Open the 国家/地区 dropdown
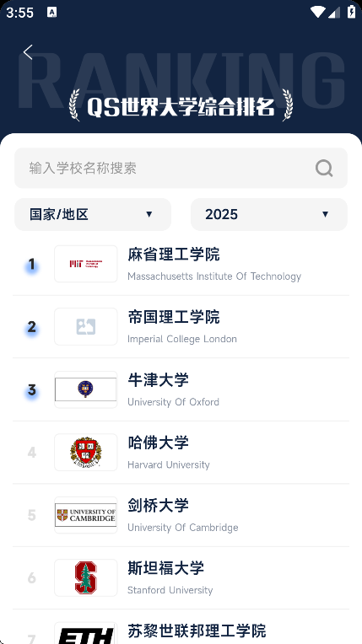Image resolution: width=362 pixels, height=644 pixels. (93, 214)
